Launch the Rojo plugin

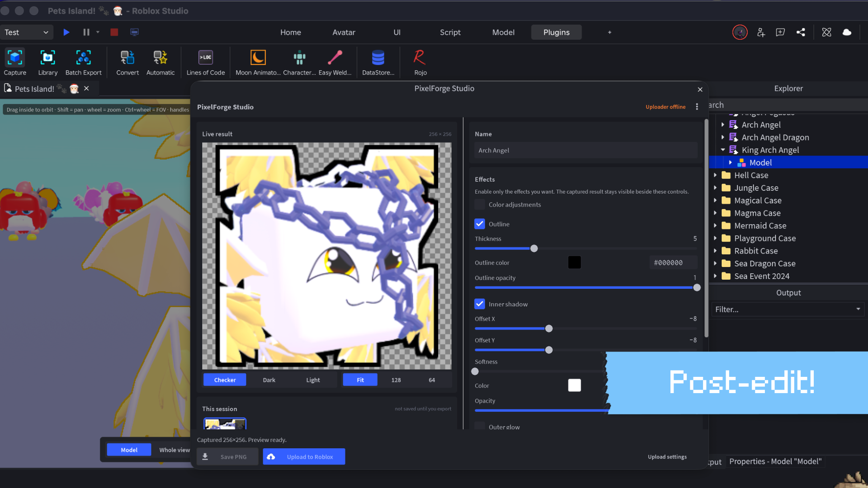coord(420,62)
